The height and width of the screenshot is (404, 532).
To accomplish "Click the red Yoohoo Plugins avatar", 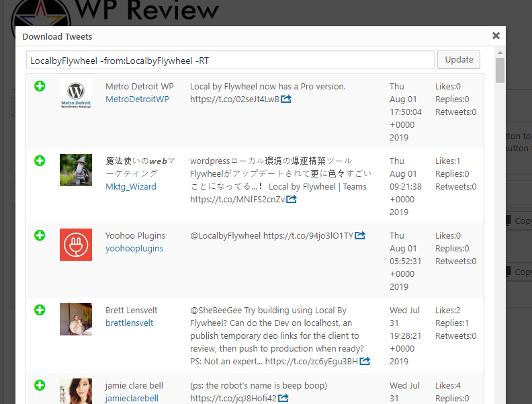I will point(76,245).
